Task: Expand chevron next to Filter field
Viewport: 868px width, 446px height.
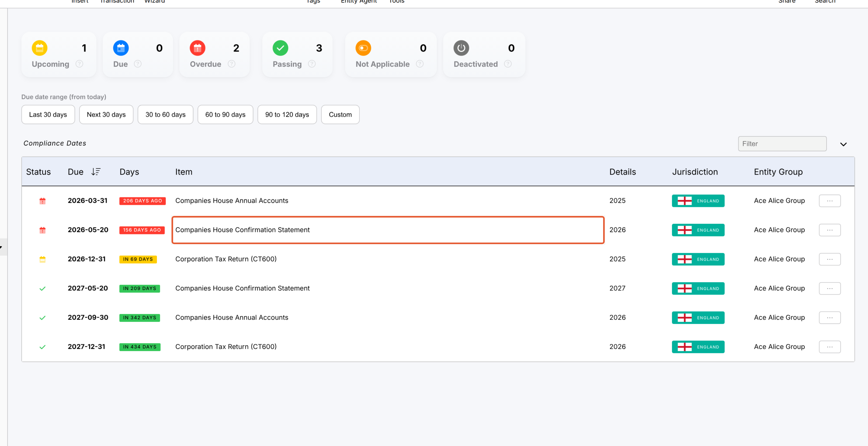Action: (844, 144)
